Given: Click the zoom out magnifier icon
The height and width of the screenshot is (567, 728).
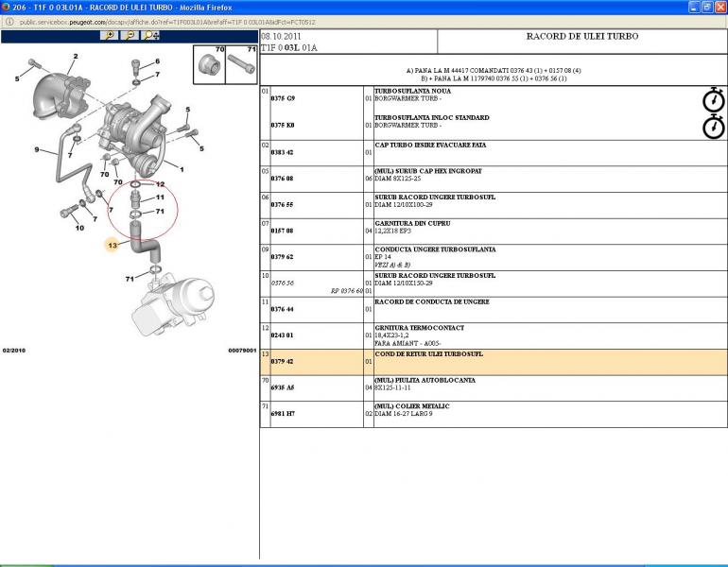Looking at the screenshot, I should click(130, 35).
